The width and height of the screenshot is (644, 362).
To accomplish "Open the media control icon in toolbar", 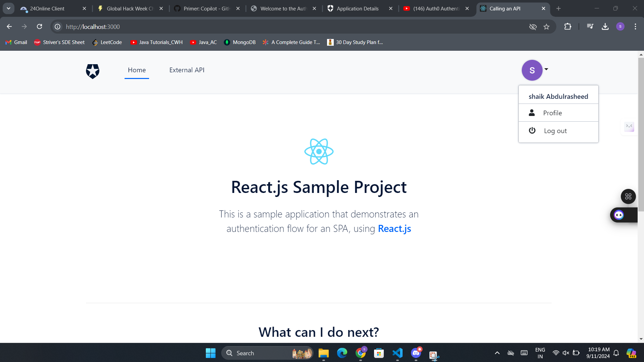I will tap(590, 27).
